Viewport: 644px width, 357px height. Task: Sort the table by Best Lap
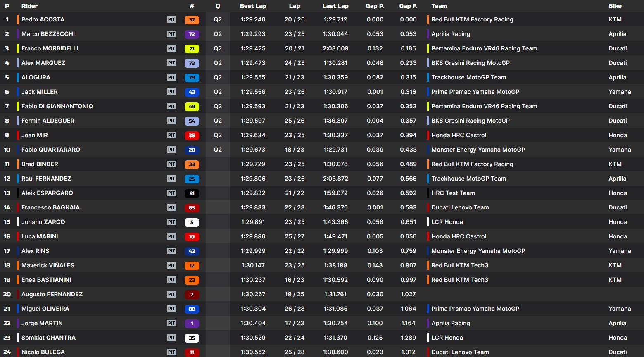(x=252, y=6)
